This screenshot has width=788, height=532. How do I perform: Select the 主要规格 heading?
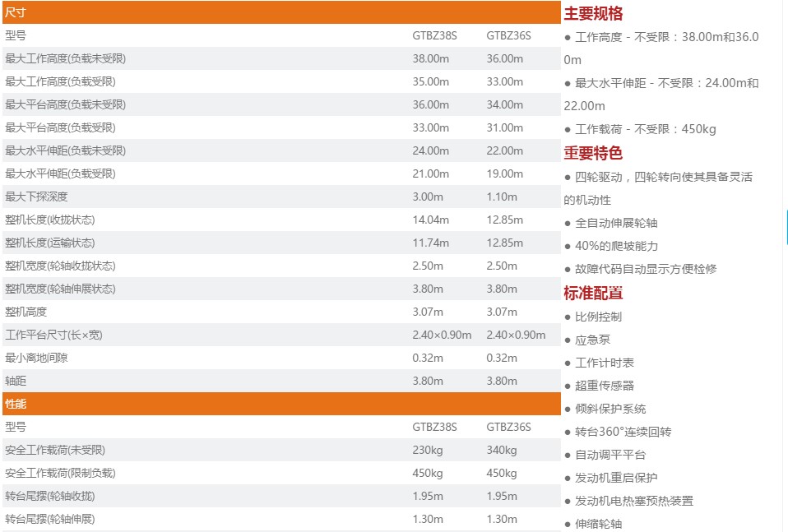pyautogui.click(x=593, y=13)
